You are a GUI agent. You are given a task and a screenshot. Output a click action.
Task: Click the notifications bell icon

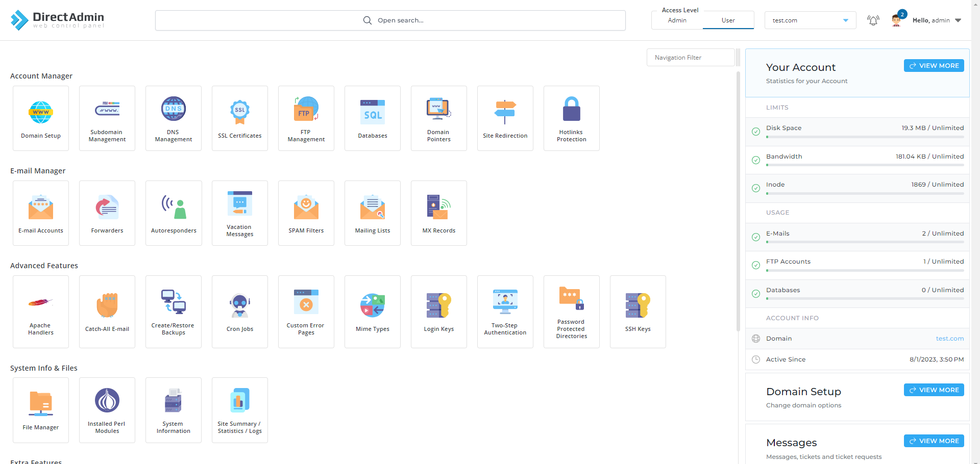tap(873, 20)
